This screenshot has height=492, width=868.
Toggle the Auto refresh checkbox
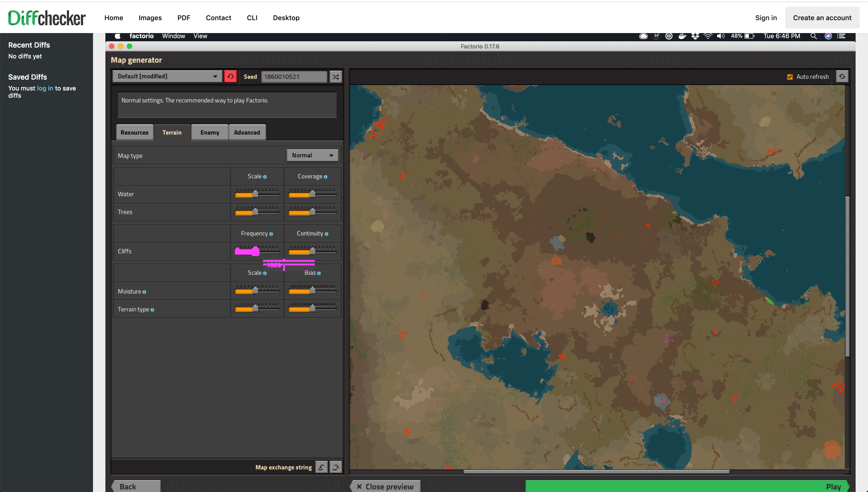coord(790,77)
